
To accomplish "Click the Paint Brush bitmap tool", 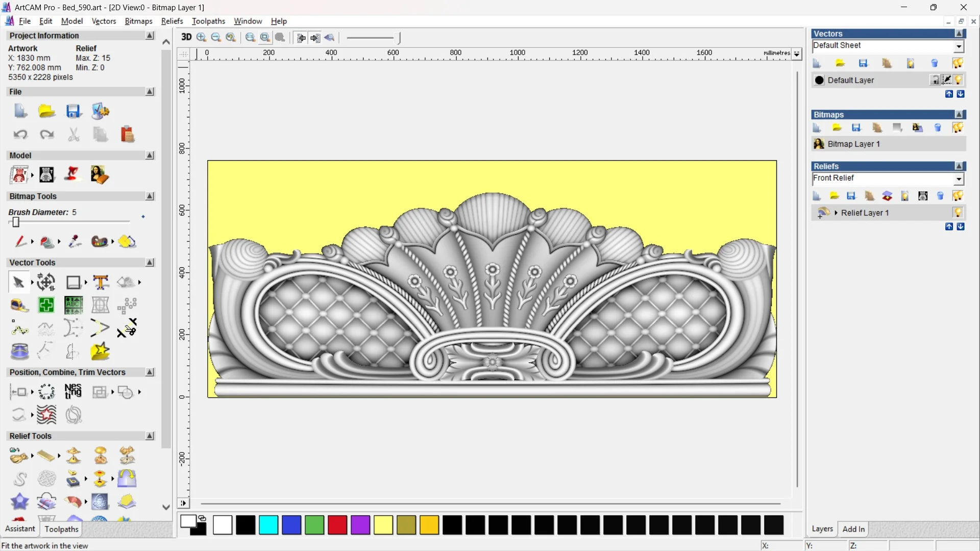I will [x=20, y=241].
